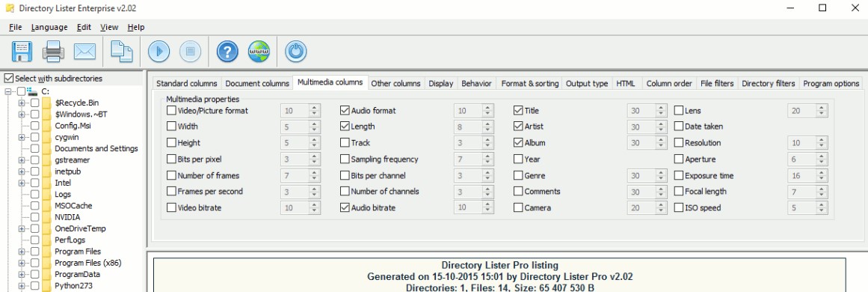Enable the Sampling frequency checkbox
The image size is (868, 292).
point(345,159)
